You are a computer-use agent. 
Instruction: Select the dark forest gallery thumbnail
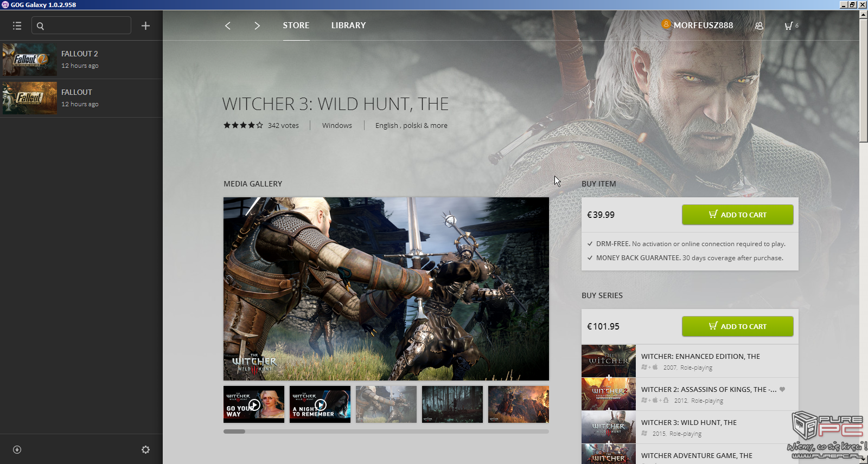[452, 404]
